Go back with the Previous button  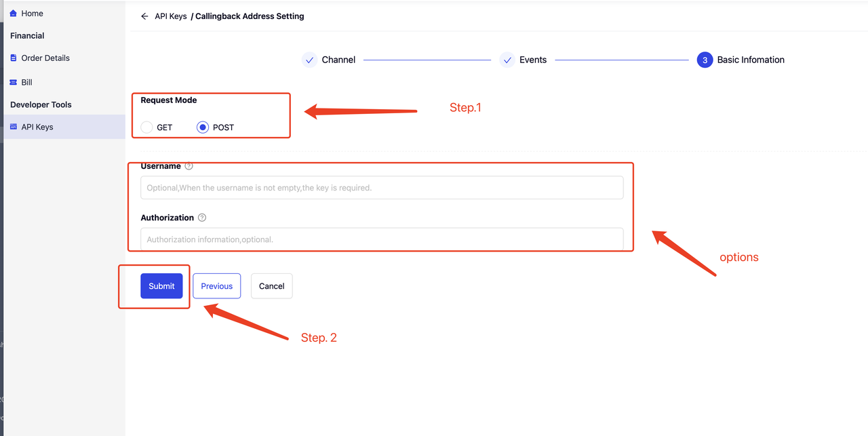coord(216,286)
